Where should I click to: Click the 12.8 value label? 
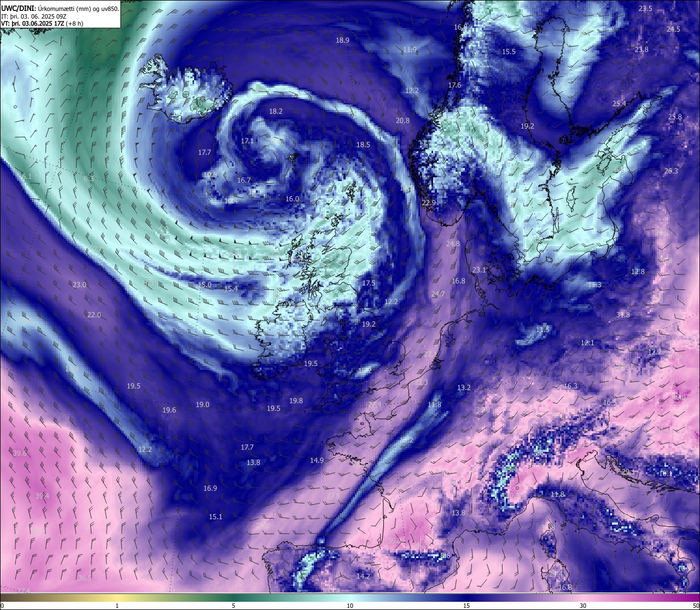(638, 271)
